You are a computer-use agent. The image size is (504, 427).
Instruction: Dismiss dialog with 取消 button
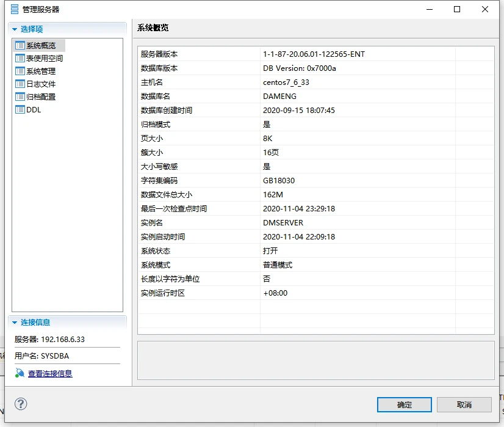click(464, 404)
